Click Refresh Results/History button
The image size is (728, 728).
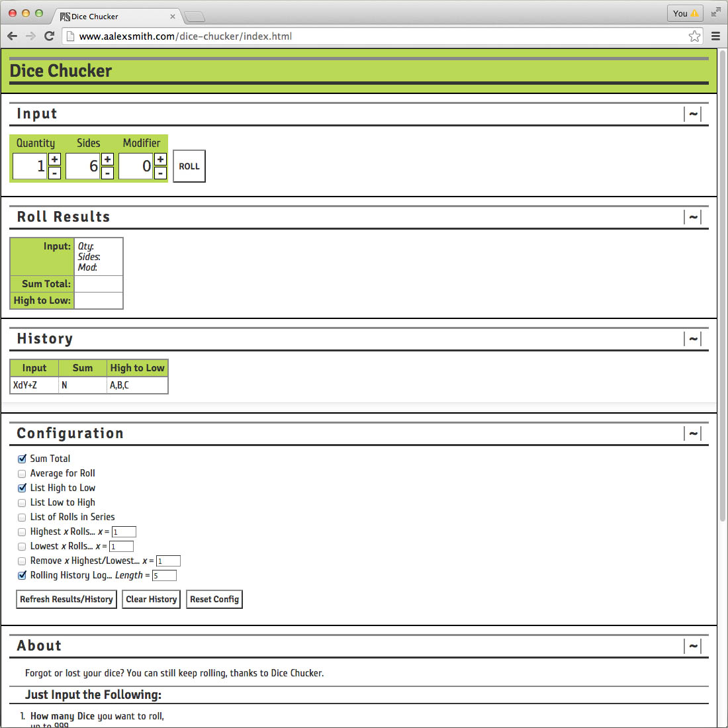pyautogui.click(x=66, y=599)
